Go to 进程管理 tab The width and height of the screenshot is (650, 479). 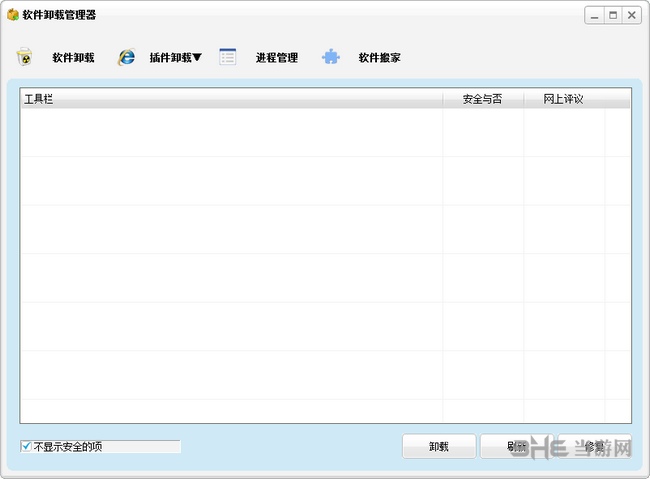point(276,58)
